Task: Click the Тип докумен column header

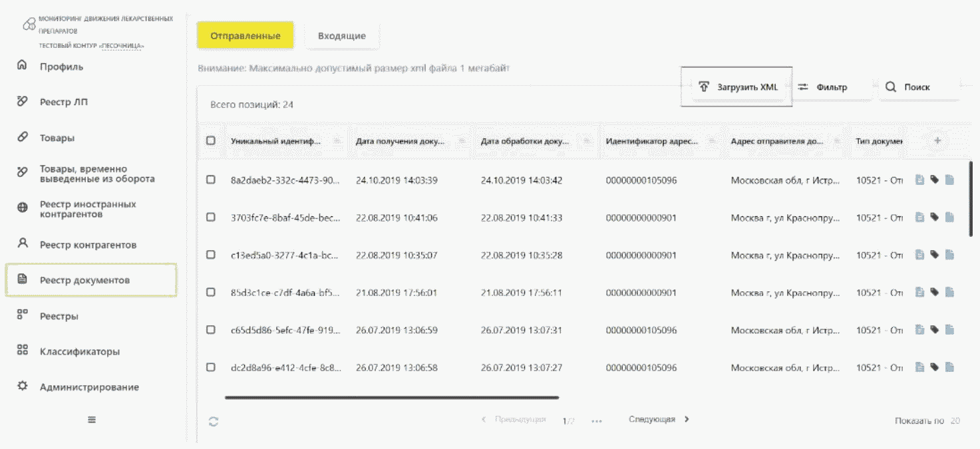Action: pos(878,141)
